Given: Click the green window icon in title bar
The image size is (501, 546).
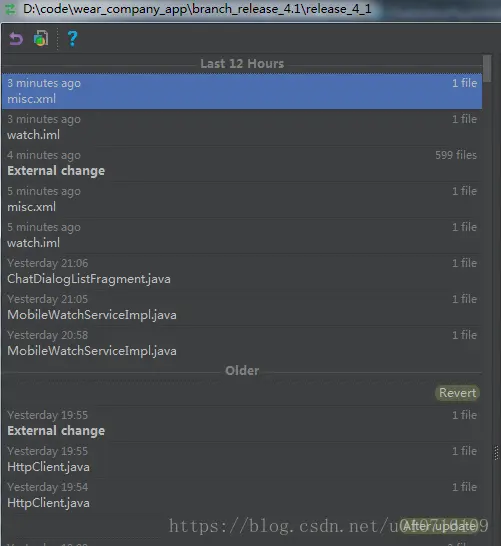Looking at the screenshot, I should click(10, 9).
